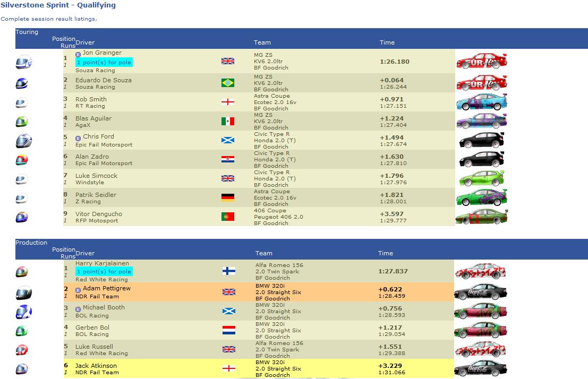Click Luke Simcock's helmet icon

click(x=22, y=179)
